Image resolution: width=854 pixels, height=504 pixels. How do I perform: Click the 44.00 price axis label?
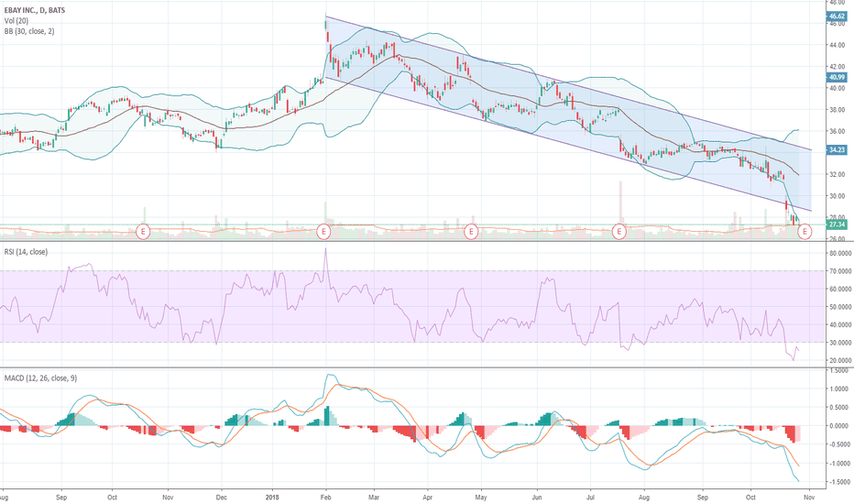pos(838,45)
